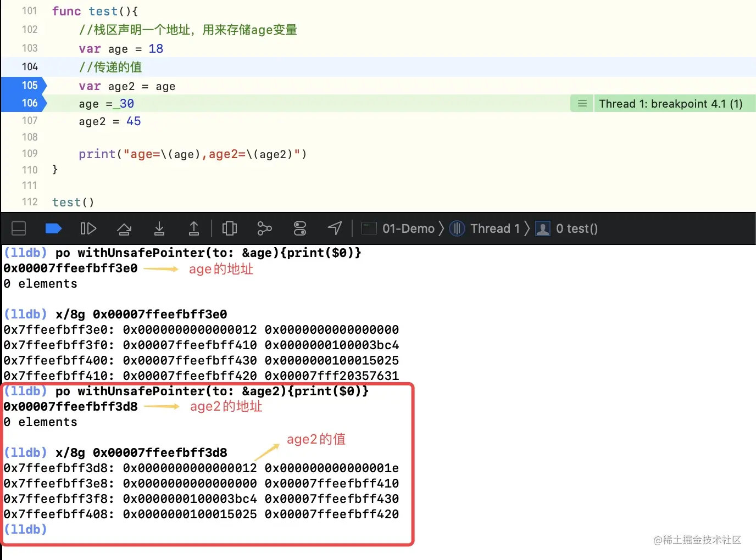This screenshot has height=560, width=756.
Task: Select the 0 test() stack frame
Action: click(x=566, y=228)
